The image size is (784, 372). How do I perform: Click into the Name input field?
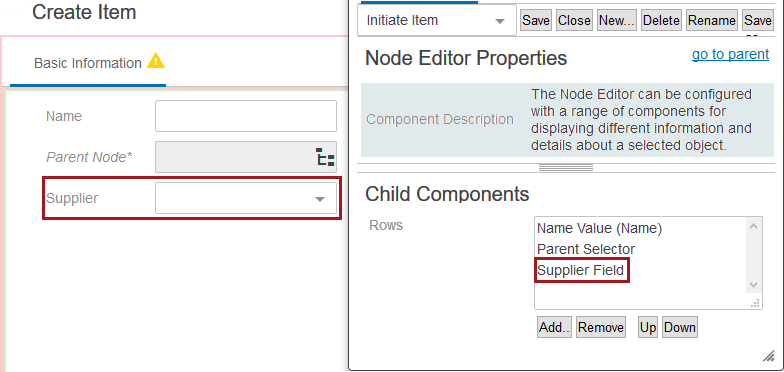coord(246,116)
